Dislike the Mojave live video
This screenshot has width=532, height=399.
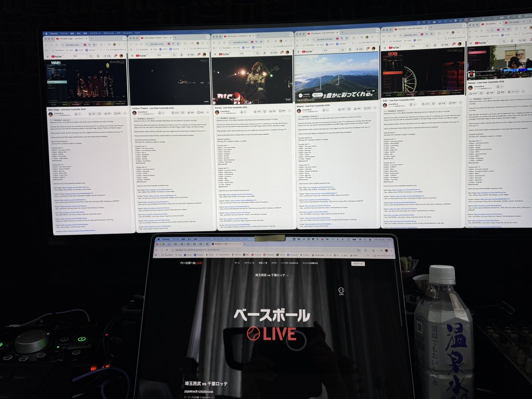[349, 109]
